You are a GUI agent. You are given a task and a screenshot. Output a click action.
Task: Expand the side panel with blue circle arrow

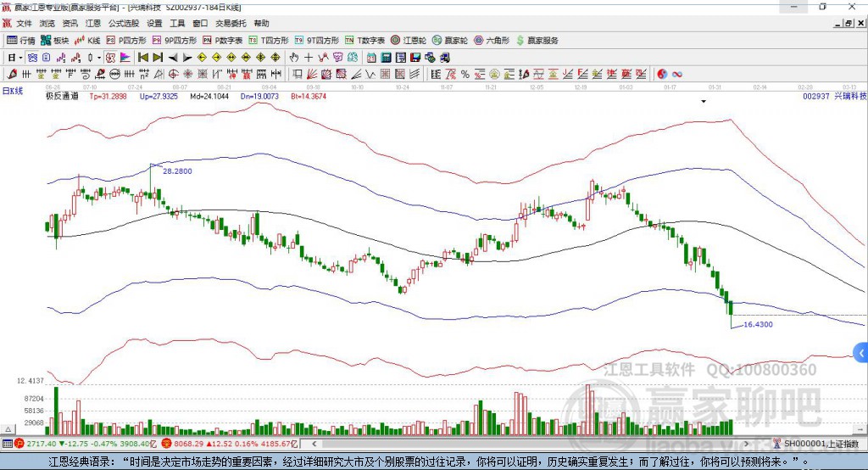[861, 353]
